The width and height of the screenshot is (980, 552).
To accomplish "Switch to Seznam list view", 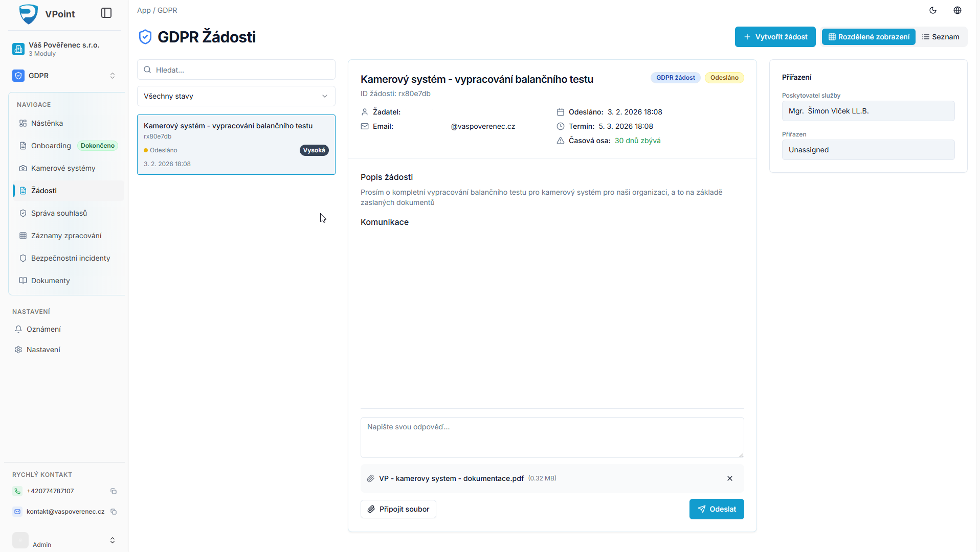I will coord(941,37).
